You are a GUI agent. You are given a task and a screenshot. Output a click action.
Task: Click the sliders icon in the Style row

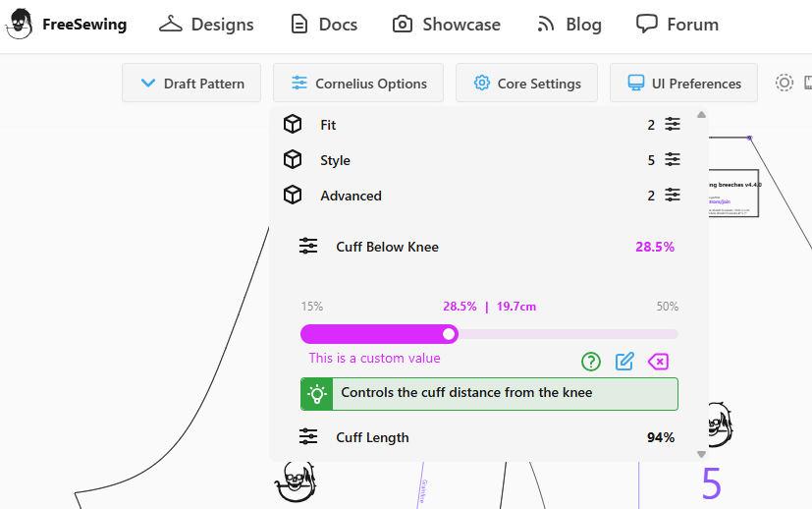pos(673,160)
